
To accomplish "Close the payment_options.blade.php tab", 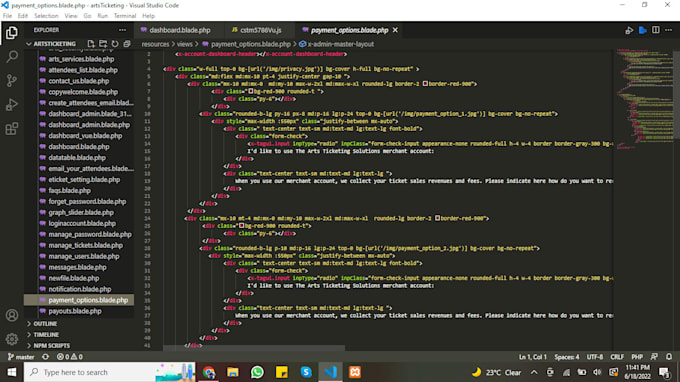I will (x=395, y=30).
